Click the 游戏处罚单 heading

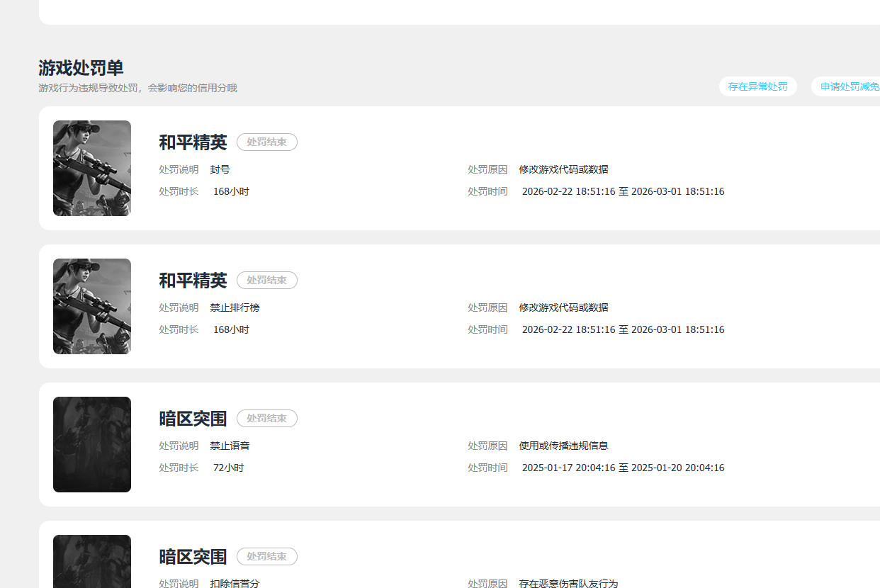coord(81,68)
